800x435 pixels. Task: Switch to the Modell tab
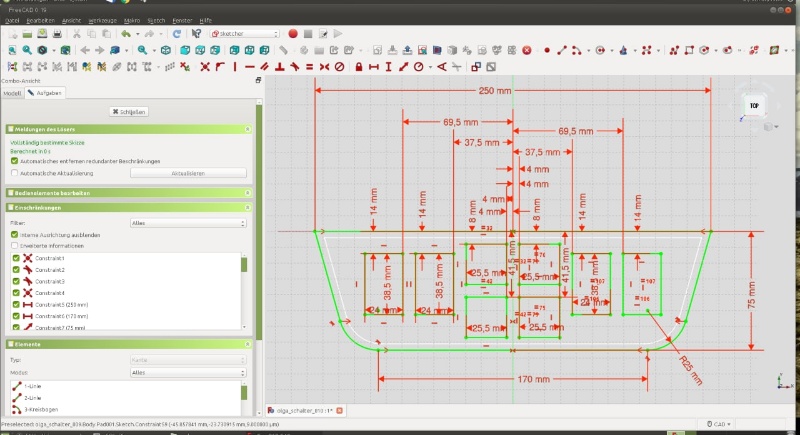point(13,92)
